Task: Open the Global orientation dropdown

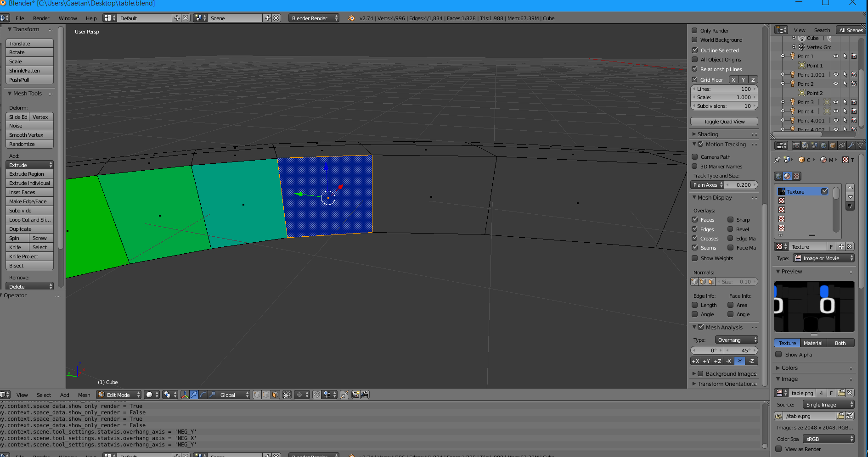Action: (x=234, y=395)
